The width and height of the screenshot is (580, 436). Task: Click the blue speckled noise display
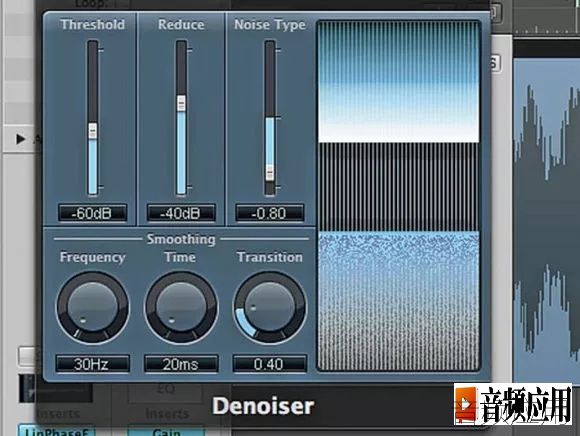click(399, 301)
